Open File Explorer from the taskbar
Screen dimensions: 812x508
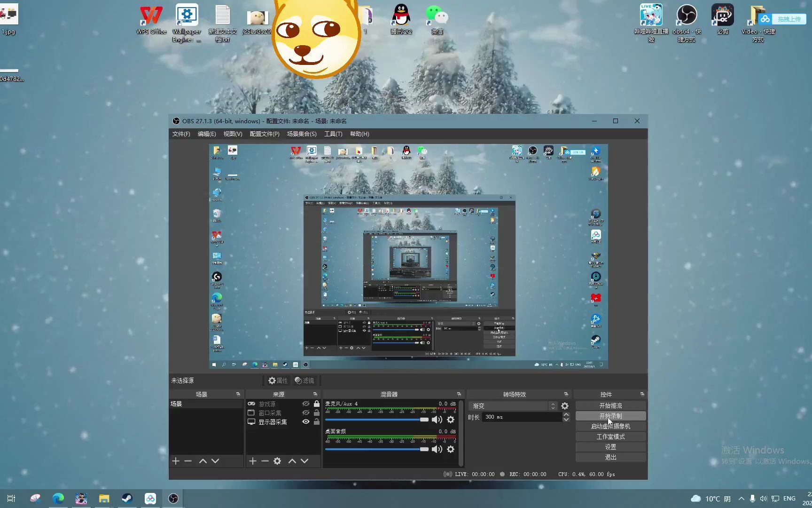tap(104, 499)
